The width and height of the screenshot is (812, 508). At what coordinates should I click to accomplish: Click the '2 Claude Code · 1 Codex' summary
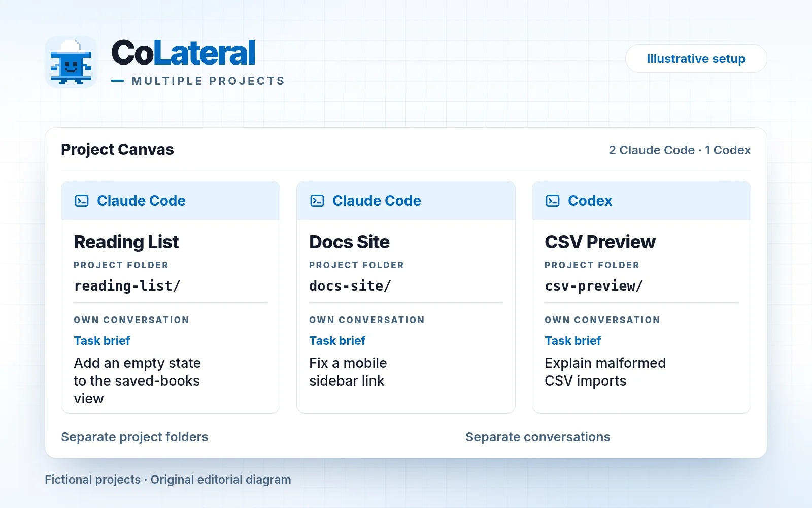[x=680, y=150]
